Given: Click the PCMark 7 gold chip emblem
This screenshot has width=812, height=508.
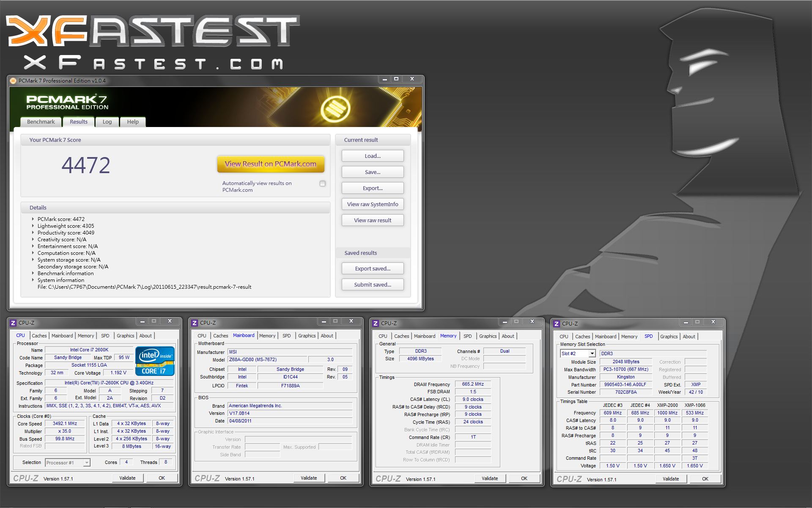Looking at the screenshot, I should coord(335,109).
